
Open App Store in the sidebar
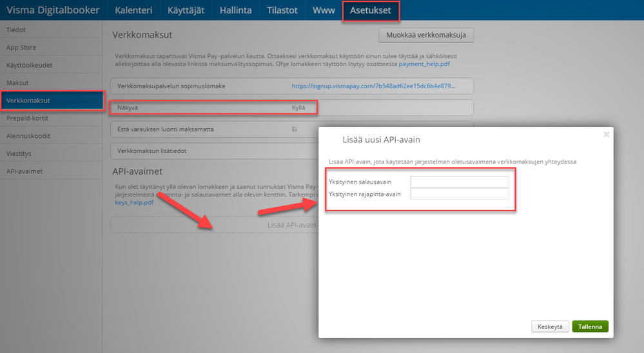[51, 47]
